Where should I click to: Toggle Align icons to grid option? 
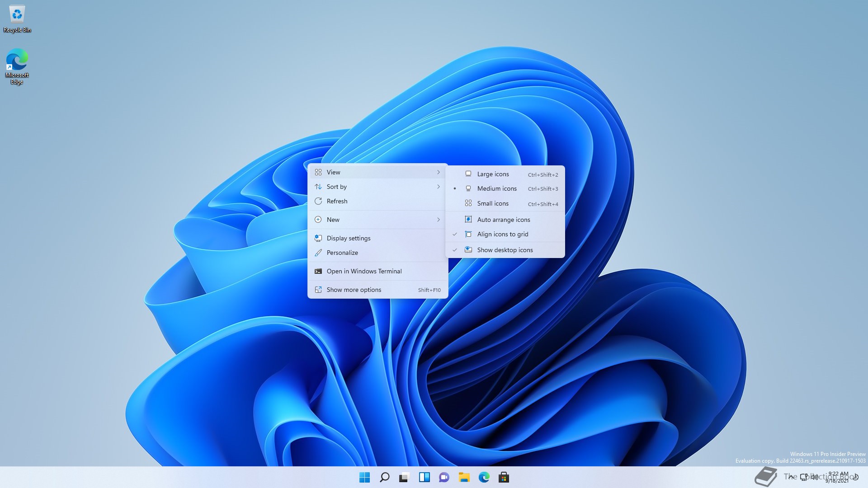click(502, 234)
